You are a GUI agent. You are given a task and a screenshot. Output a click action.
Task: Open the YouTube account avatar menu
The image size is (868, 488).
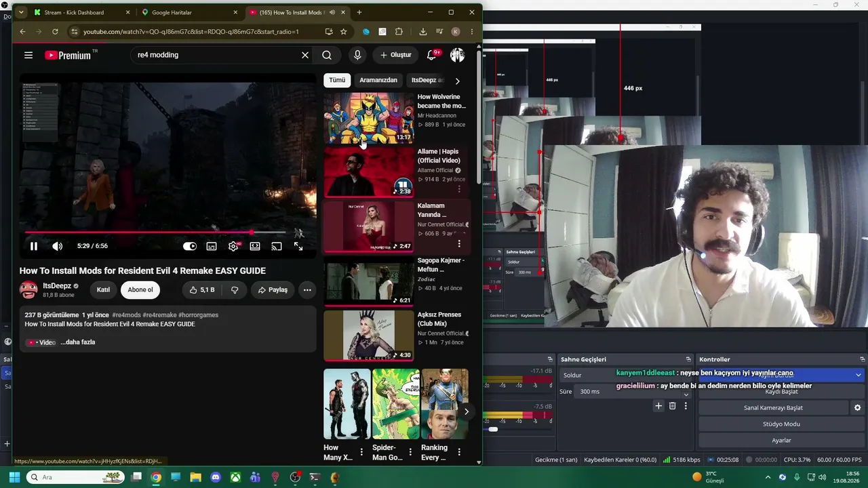point(458,55)
